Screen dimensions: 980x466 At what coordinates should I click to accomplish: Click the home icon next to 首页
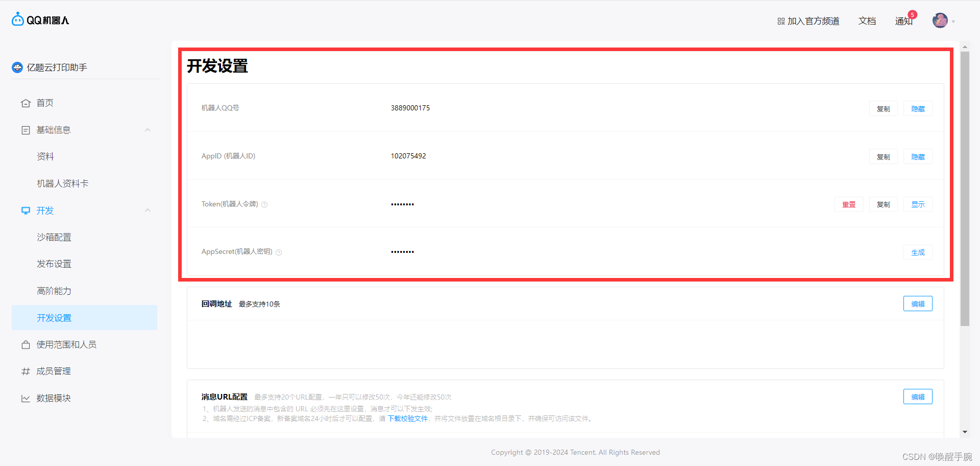(x=26, y=103)
